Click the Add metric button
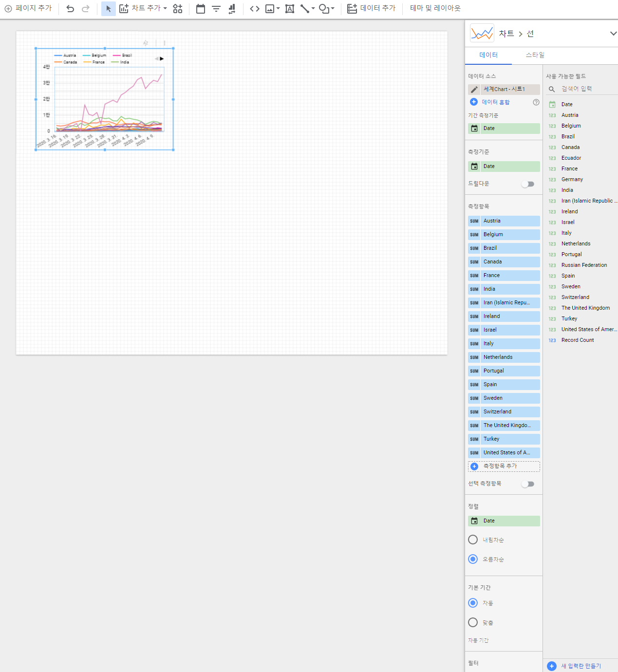 pos(504,467)
